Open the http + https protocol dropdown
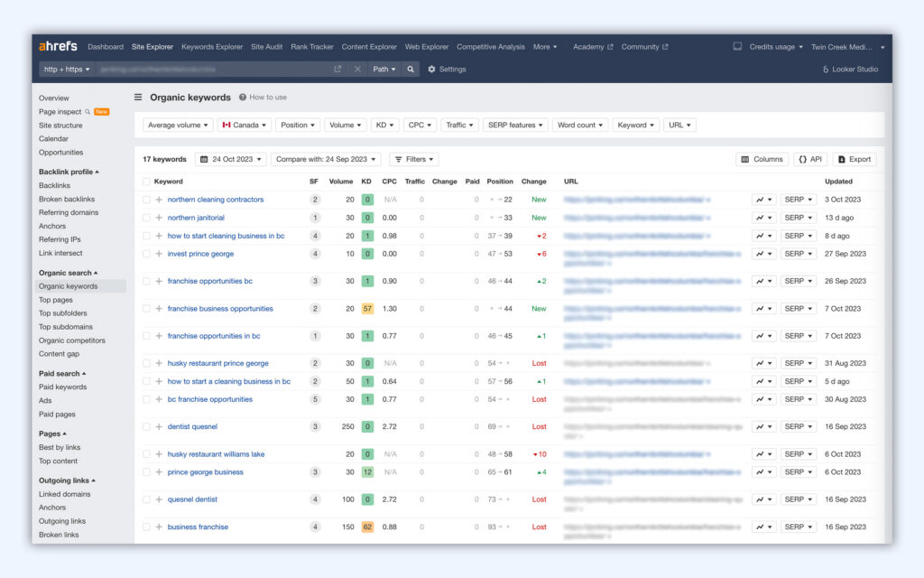Image resolution: width=924 pixels, height=578 pixels. point(67,69)
